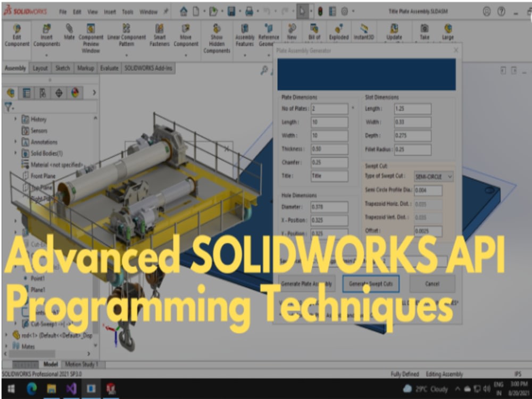532x399 pixels.
Task: Open the Window menu
Action: tap(148, 12)
